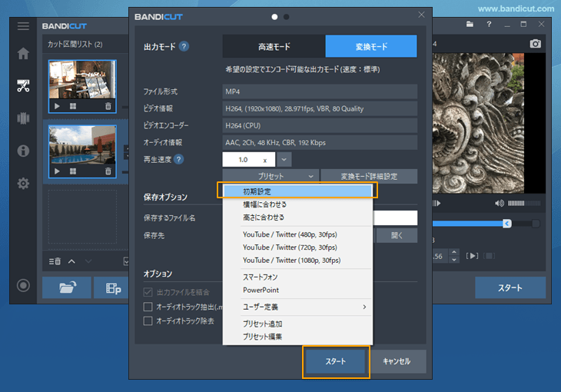Viewport: 561px width, 392px height.
Task: Click the H264 video info field
Action: click(320, 108)
